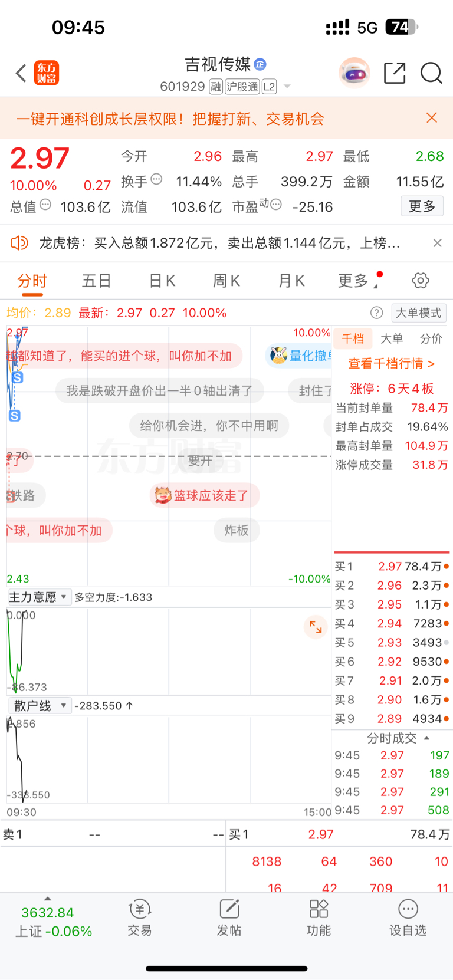This screenshot has width=453, height=980.
Task: Open the 龙虎榜 news ticker text
Action: tap(219, 243)
